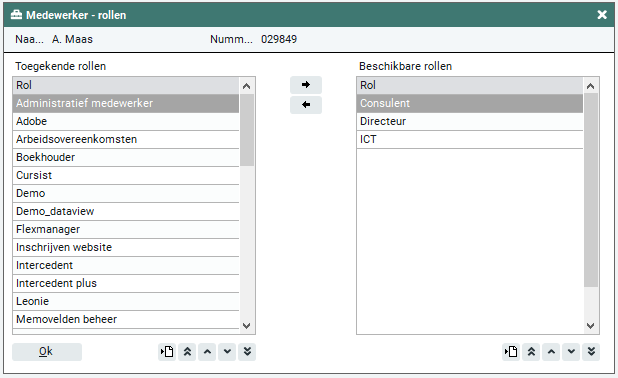Click export icon under Beschikbare rollen list
Viewport: 618px width, 378px height.
tap(511, 352)
